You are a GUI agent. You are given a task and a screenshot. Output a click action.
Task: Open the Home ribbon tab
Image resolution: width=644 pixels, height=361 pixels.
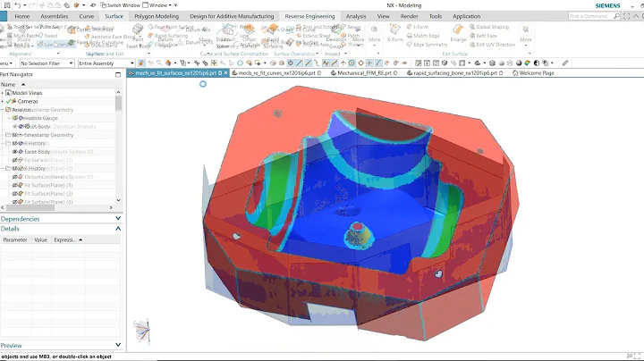[x=22, y=16]
